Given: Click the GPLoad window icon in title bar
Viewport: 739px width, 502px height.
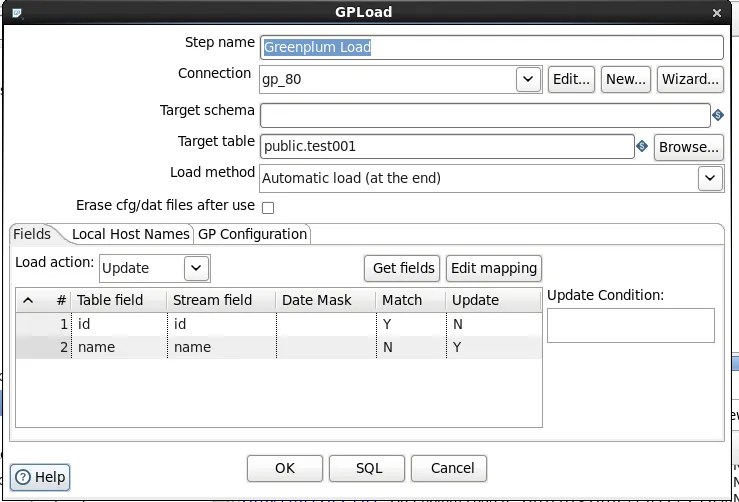Looking at the screenshot, I should point(17,13).
